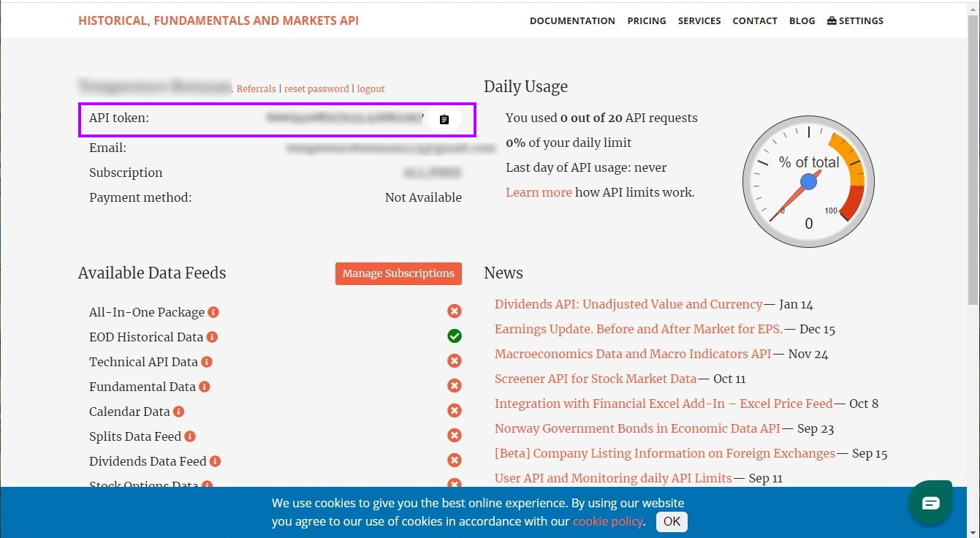This screenshot has width=980, height=538.
Task: Toggle the Calendar Data subscription status
Action: pyautogui.click(x=454, y=410)
